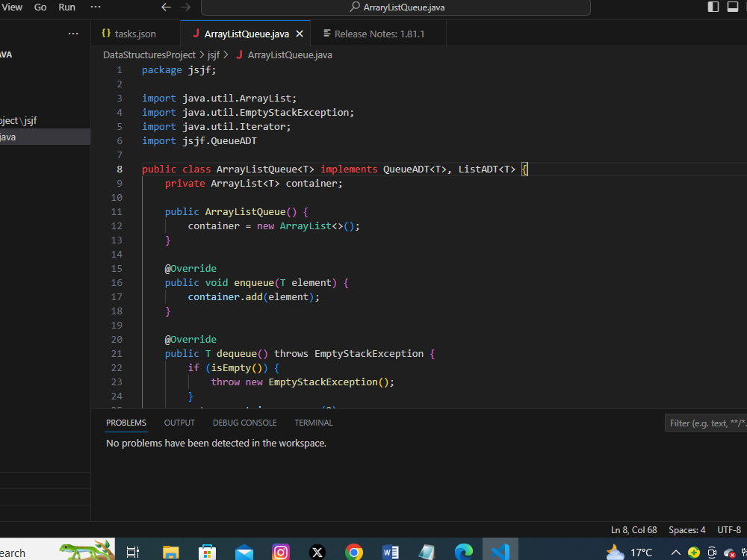The width and height of the screenshot is (747, 560).
Task: Select the ArrayListQueue.java editor tab
Action: tap(247, 34)
